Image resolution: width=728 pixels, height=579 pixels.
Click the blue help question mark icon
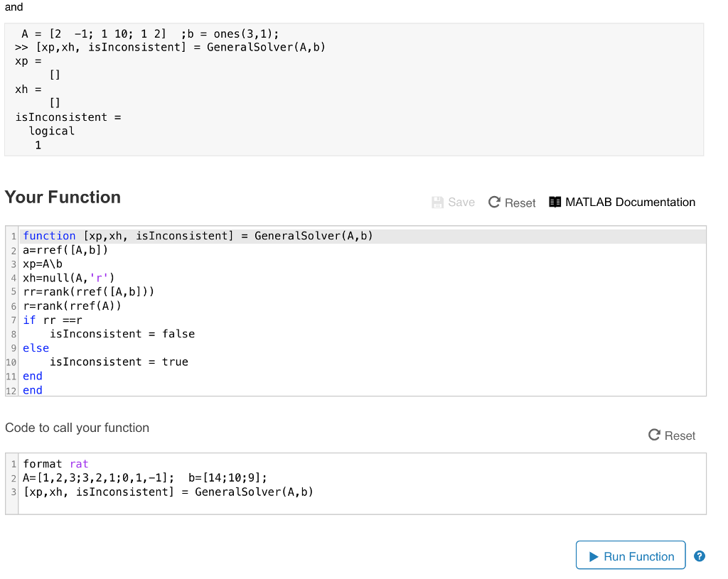pyautogui.click(x=700, y=556)
